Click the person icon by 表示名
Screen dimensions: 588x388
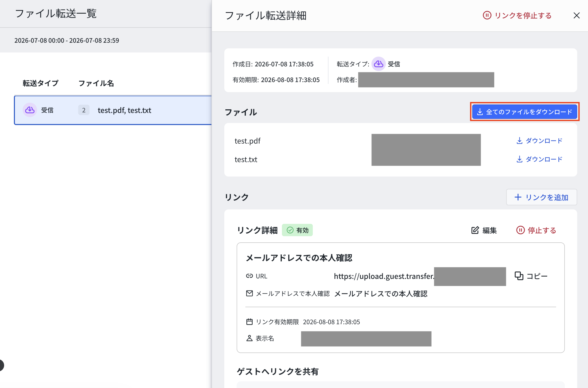click(x=249, y=338)
